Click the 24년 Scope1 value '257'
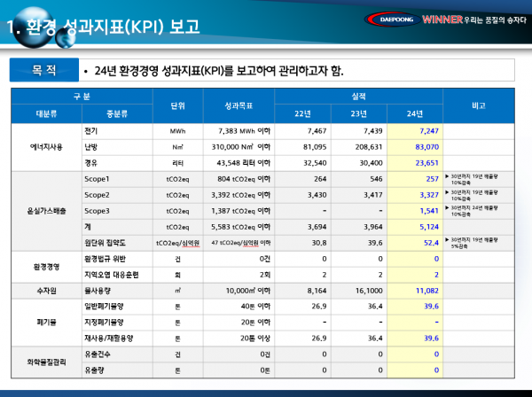Image resolution: width=532 pixels, height=397 pixels. click(x=433, y=179)
